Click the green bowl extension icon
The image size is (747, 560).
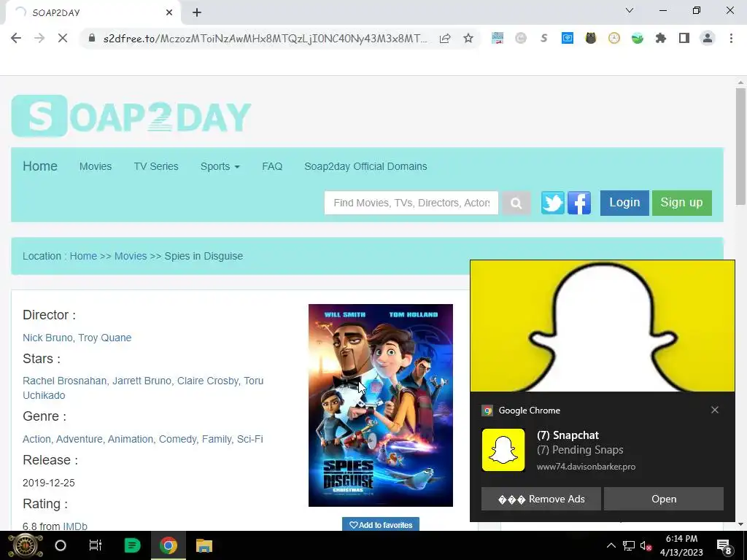tap(638, 38)
